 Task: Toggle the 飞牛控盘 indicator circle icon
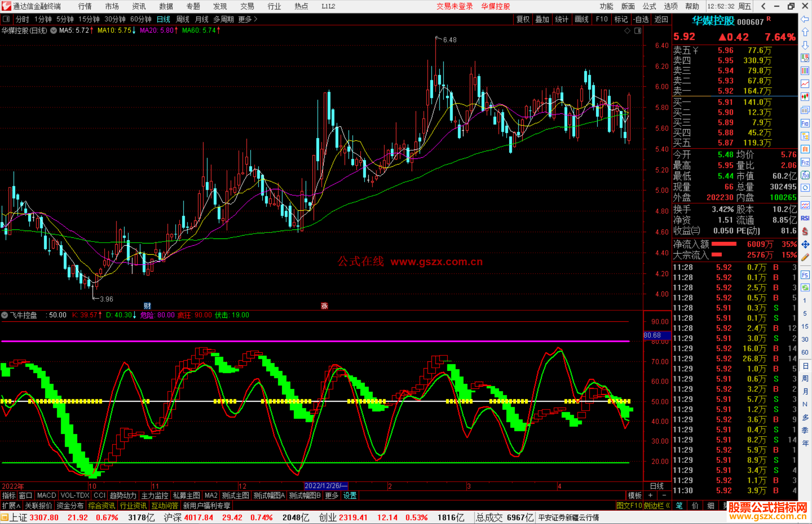pos(5,315)
